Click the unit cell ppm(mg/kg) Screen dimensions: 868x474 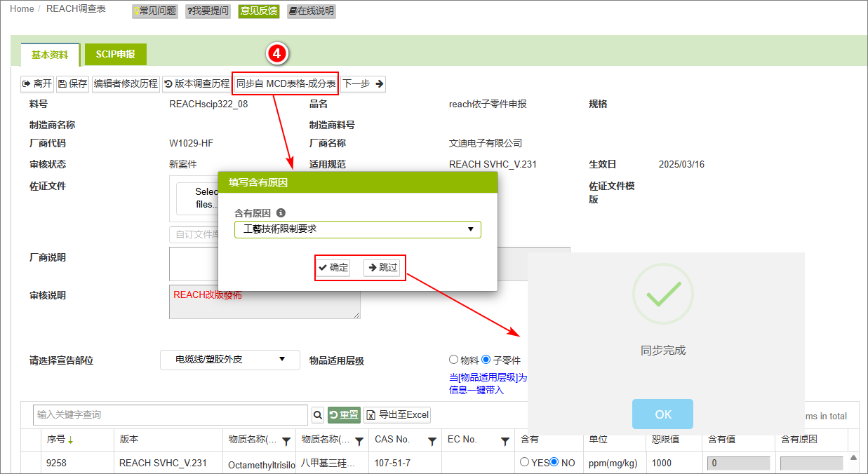[x=613, y=463]
